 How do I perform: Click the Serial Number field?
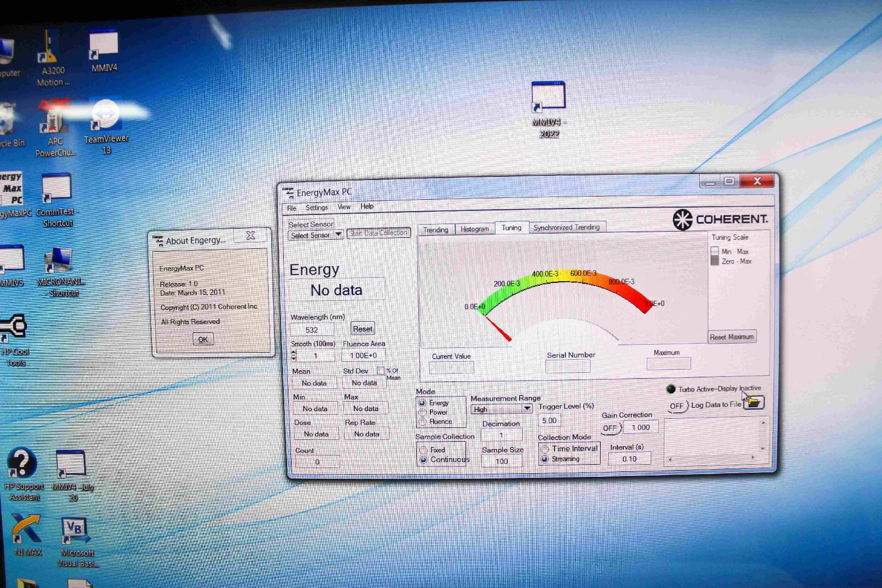coord(568,366)
